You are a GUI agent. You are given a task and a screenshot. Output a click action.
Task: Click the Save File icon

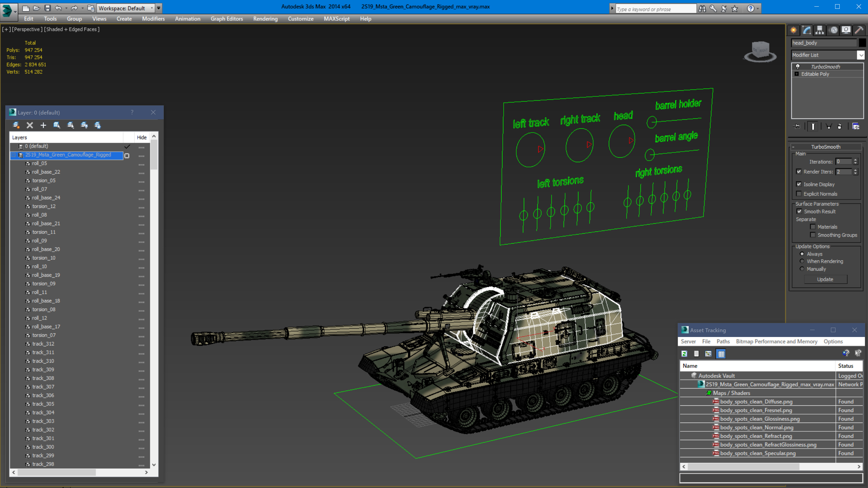(48, 8)
